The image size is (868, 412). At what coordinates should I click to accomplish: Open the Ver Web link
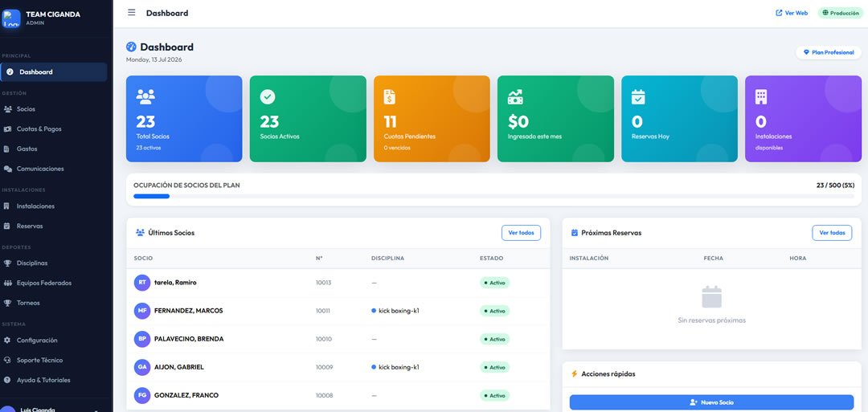tap(792, 13)
